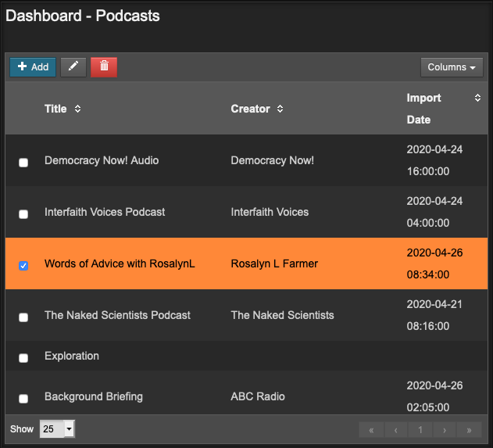Click page number 1 button
This screenshot has height=448, width=493.
420,429
